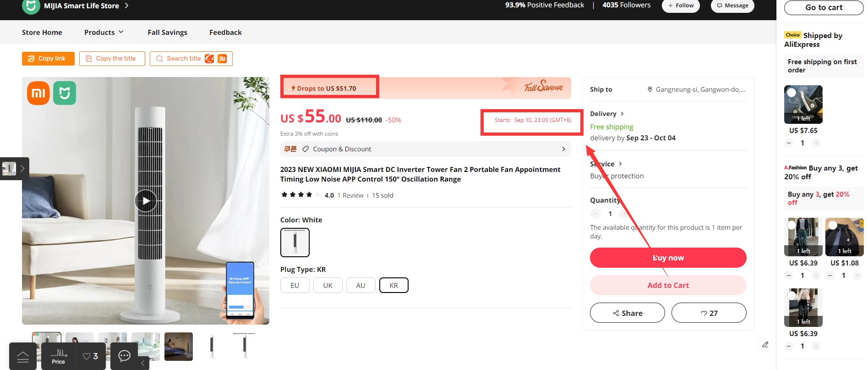This screenshot has width=868, height=370.
Task: Click the coupon tag icon
Action: pos(305,149)
